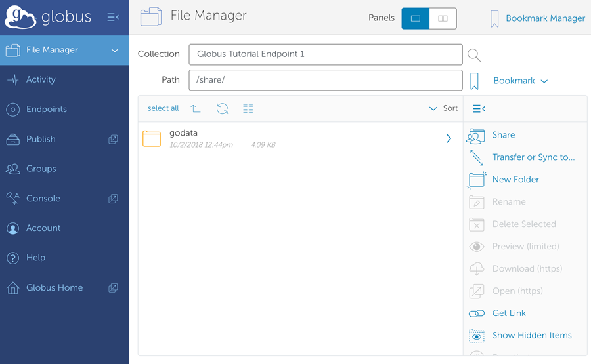The image size is (591, 364).
Task: Click the Globus cloud logo
Action: tap(20, 17)
